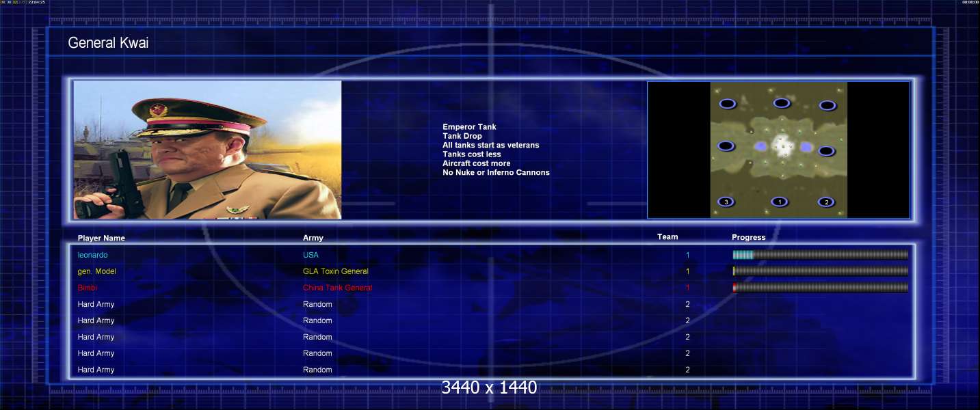Click the General Kwai portrait image
The width and height of the screenshot is (980, 410).
(207, 150)
